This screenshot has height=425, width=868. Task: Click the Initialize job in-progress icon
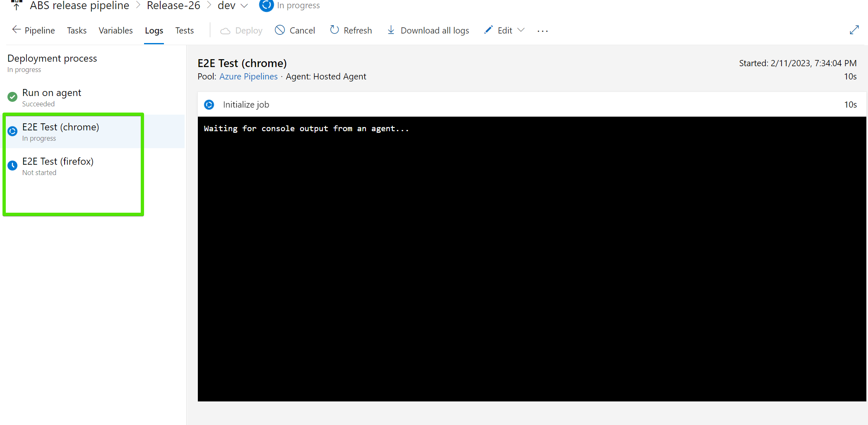pos(209,105)
